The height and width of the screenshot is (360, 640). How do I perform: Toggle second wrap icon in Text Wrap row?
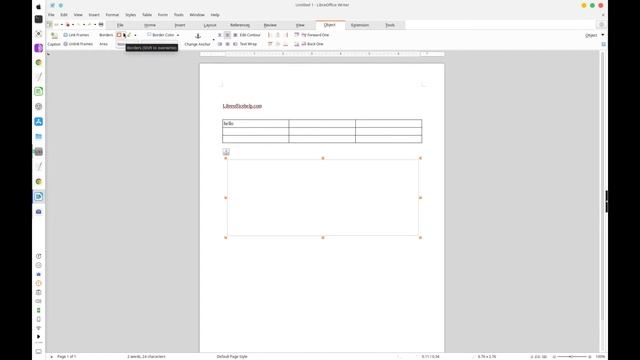(227, 44)
